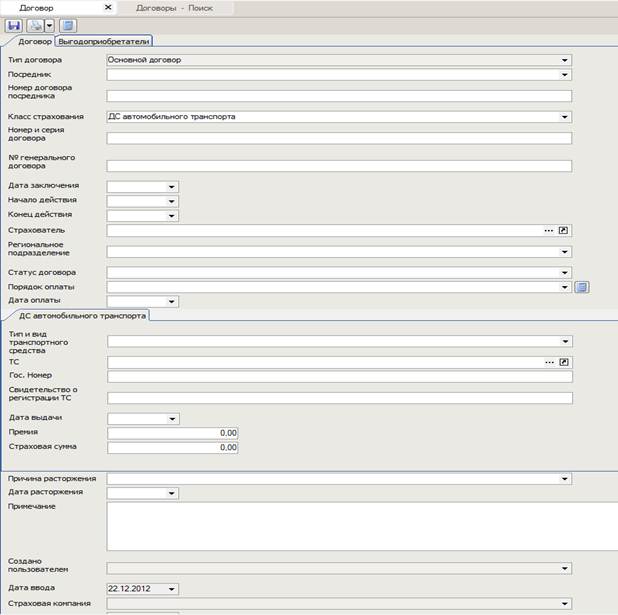Open ТС record via arrow icon
Viewport: 618px width, 615px height.
point(564,362)
